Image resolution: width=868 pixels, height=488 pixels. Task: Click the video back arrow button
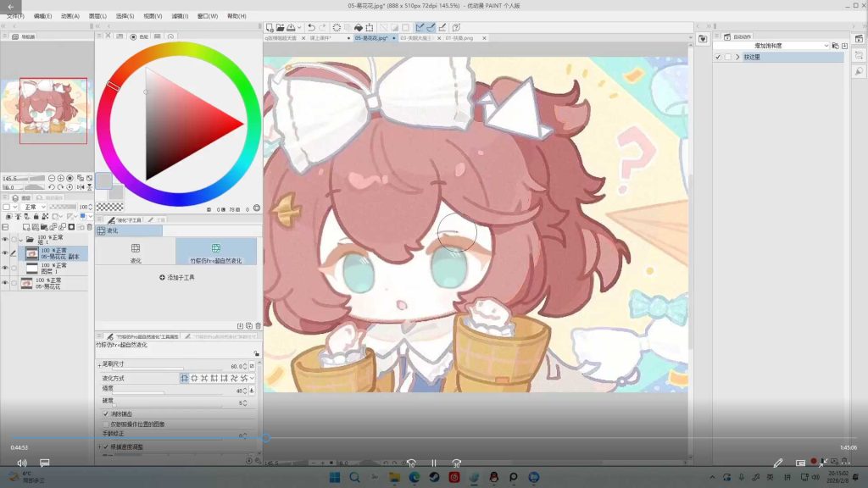coord(10,7)
